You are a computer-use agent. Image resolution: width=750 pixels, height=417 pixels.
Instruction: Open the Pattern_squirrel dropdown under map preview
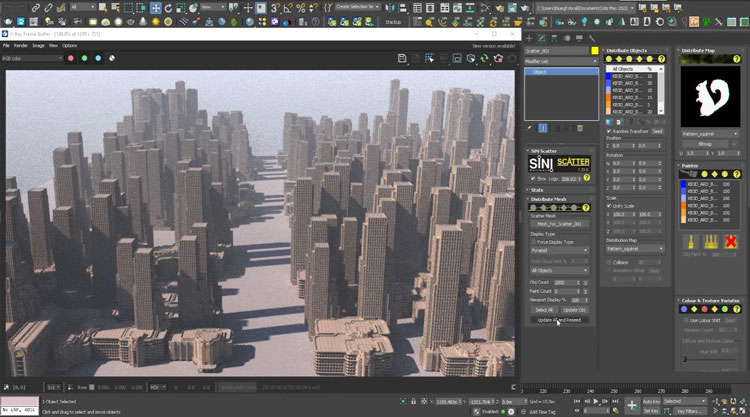[x=710, y=134]
